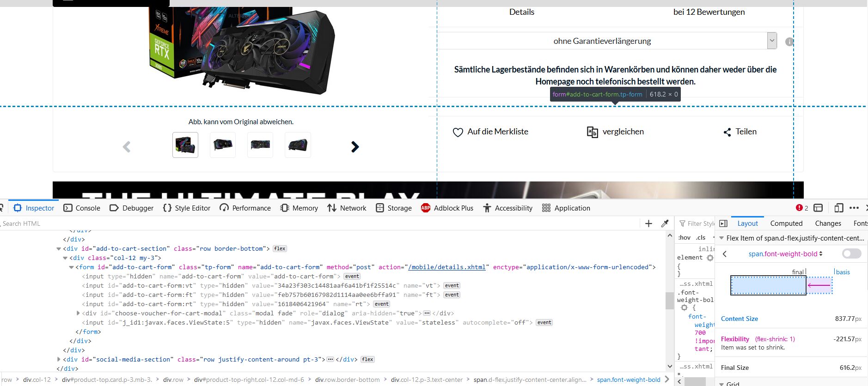Viewport: 868px width, 386px height.
Task: Toggle flex badge on social-media-section
Action: (368, 359)
